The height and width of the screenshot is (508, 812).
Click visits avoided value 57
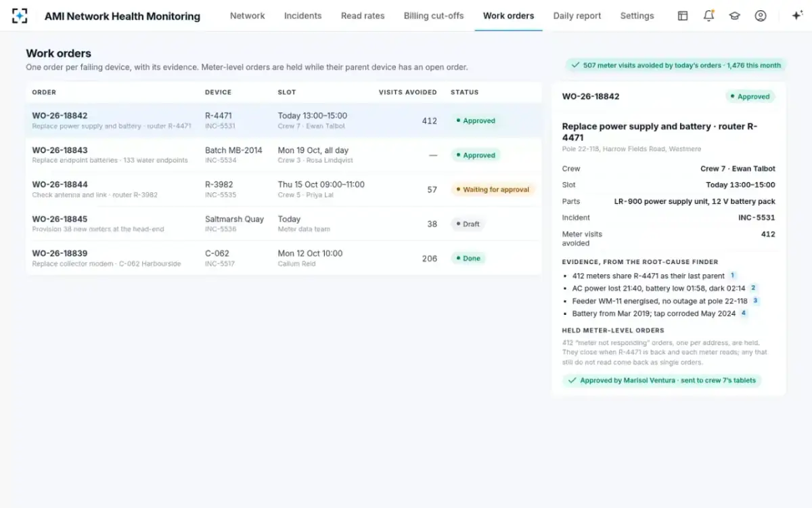[432, 190]
